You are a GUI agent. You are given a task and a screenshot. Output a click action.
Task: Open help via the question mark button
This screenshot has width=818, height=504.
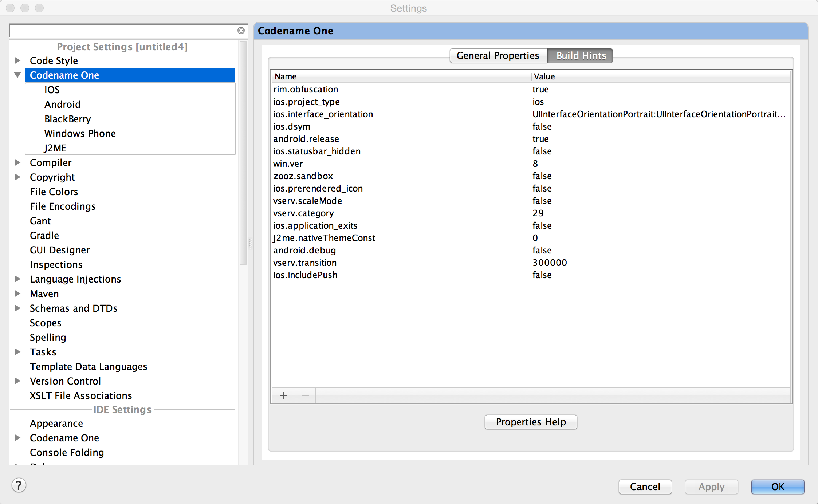(x=19, y=485)
